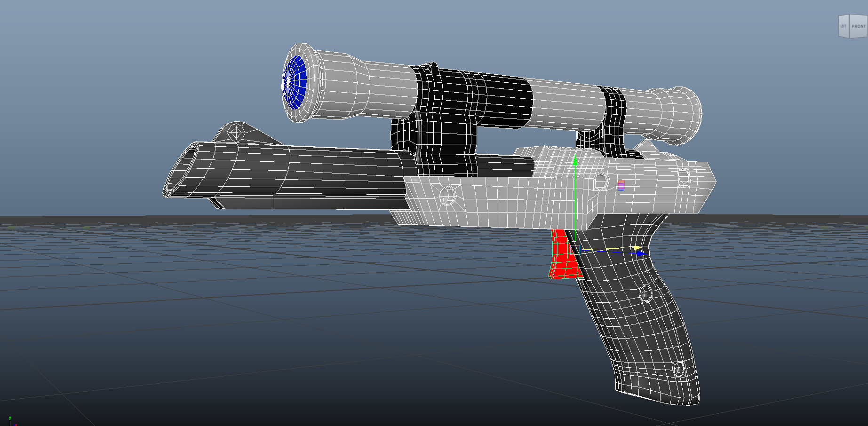Grab the green Y-axis move arrow
The image size is (868, 426).
(575, 161)
